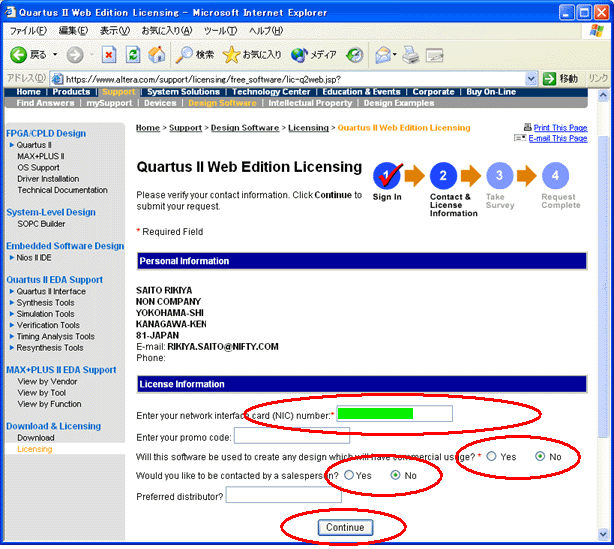Open Favorites star toolbar button
Screen dimensions: 614x549
(232, 54)
